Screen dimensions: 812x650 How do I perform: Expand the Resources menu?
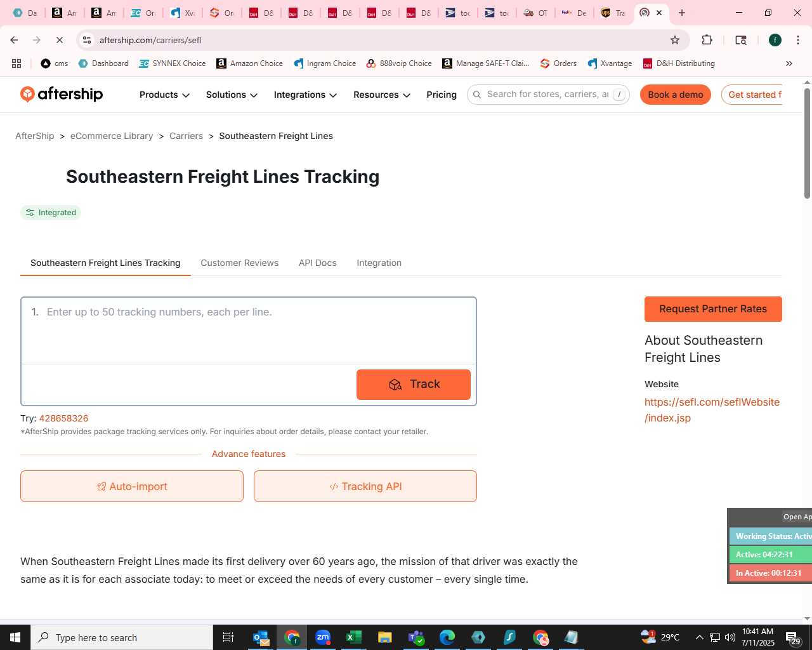[382, 95]
